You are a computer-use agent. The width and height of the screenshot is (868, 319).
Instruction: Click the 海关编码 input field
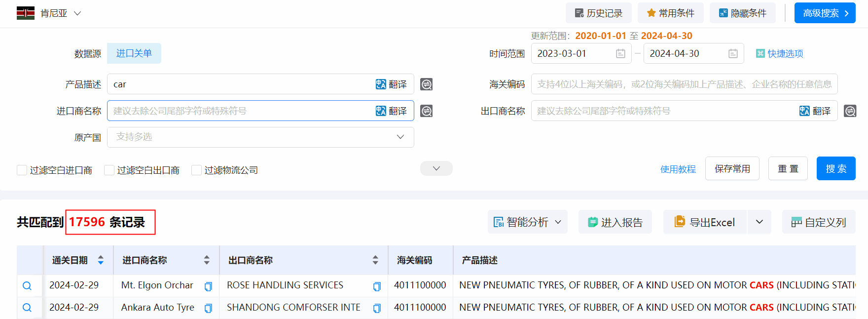pyautogui.click(x=684, y=84)
